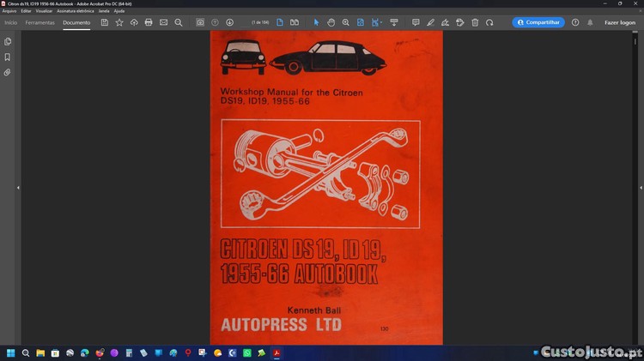Switch to the single page view icon
Screen dimensions: 644x361
pyautogui.click(x=280, y=22)
